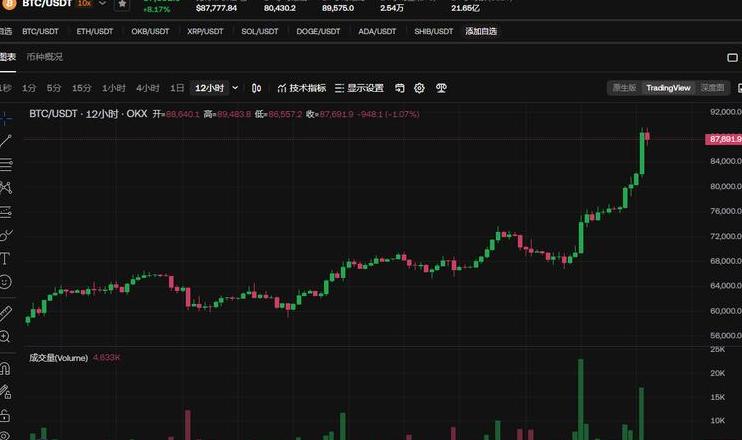Open the 币种概况 coin overview tab
Viewport: 742px width, 440px height.
[44, 57]
